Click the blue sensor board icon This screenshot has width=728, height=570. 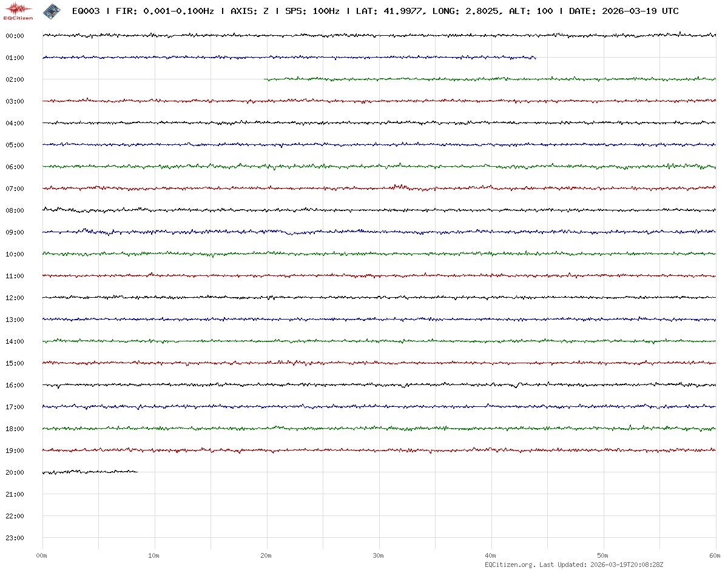pyautogui.click(x=51, y=10)
